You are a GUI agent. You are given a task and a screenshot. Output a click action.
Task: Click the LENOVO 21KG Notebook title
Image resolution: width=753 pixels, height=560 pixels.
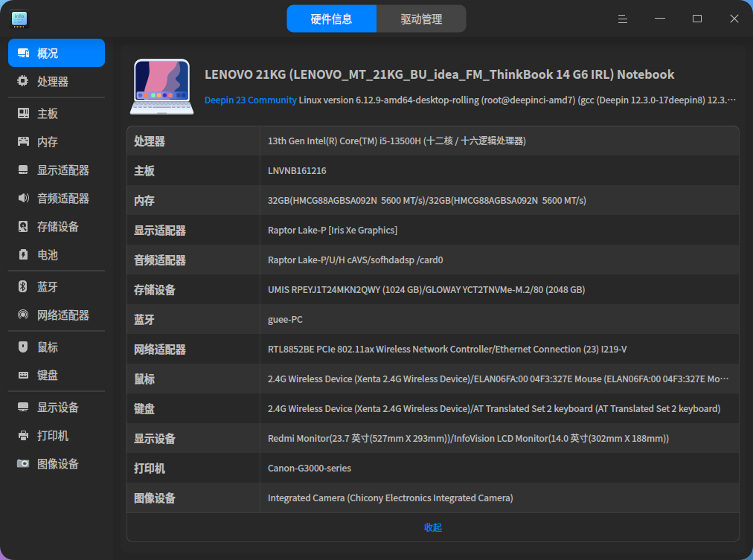point(440,74)
